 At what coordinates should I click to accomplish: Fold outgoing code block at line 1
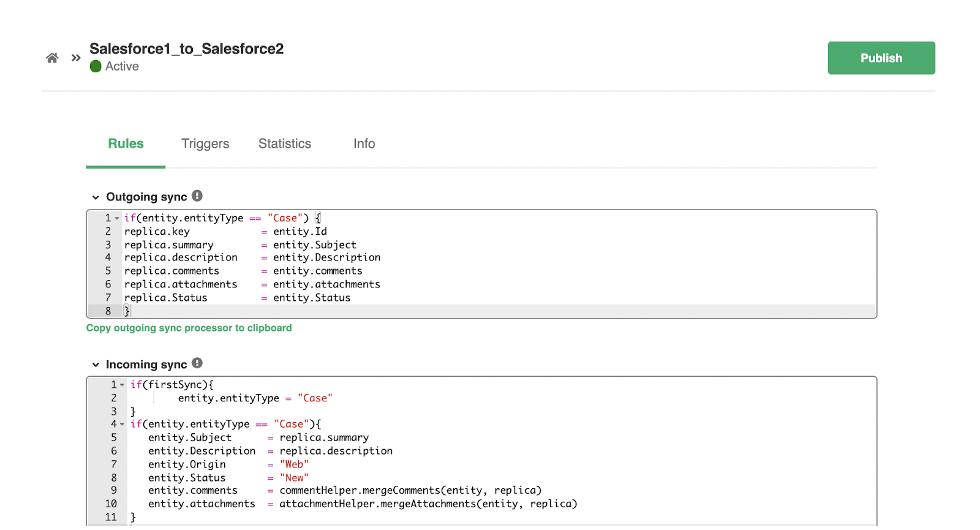117,218
